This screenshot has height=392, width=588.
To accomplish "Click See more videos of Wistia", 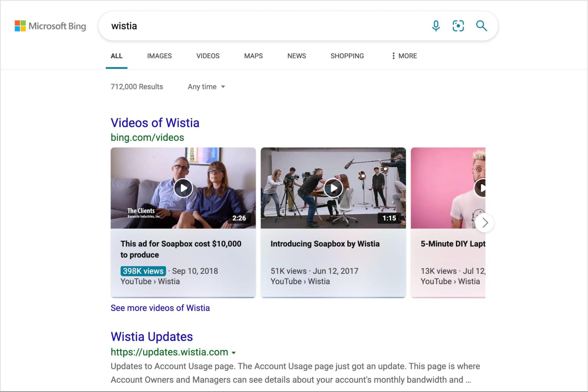I will (x=160, y=308).
